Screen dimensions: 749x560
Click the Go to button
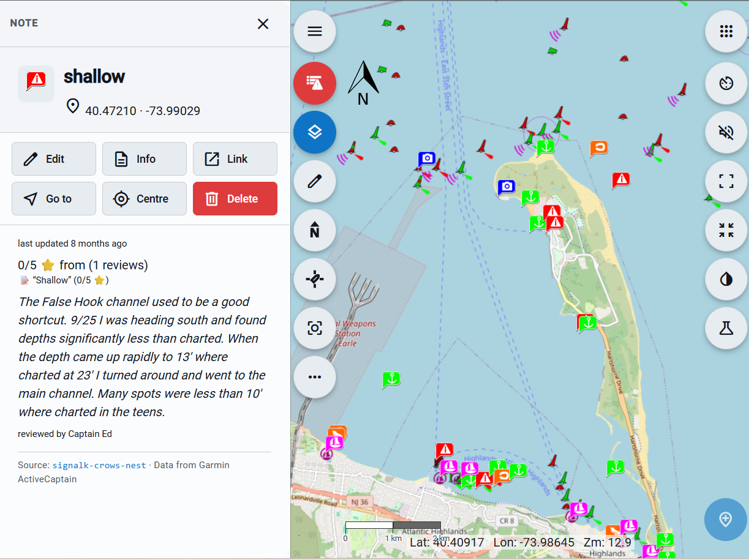click(x=54, y=199)
